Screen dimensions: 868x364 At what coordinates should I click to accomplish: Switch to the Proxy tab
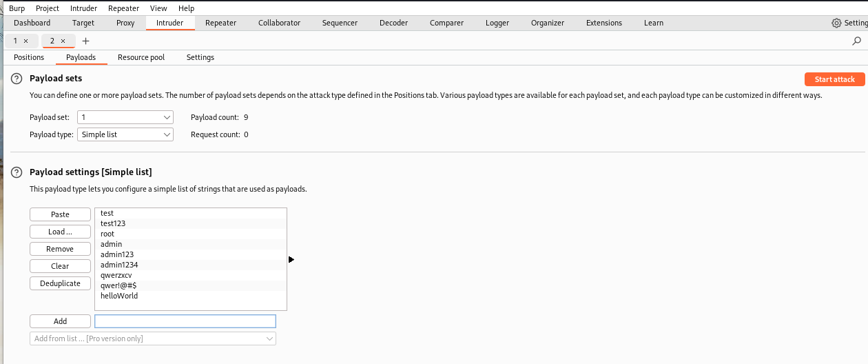click(125, 23)
